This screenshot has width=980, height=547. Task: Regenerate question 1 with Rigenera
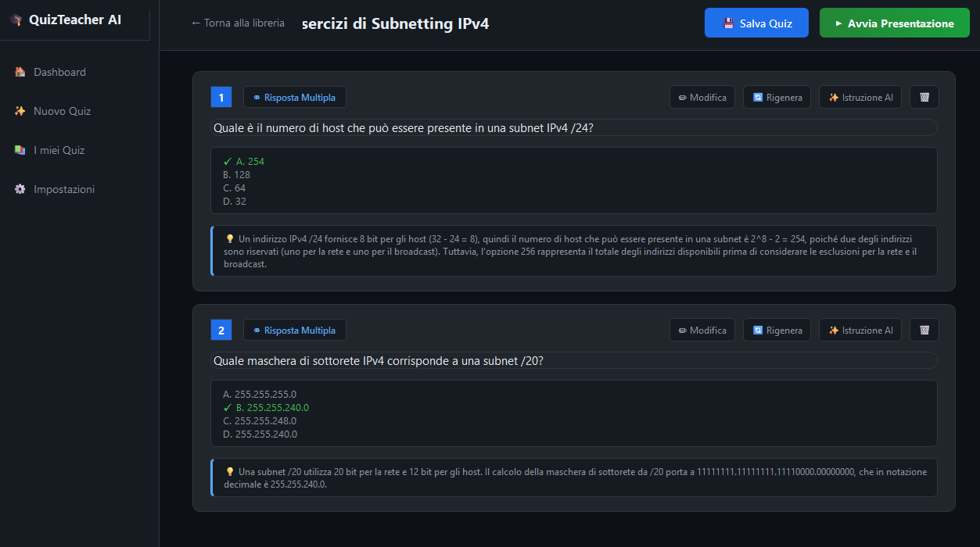[777, 98]
